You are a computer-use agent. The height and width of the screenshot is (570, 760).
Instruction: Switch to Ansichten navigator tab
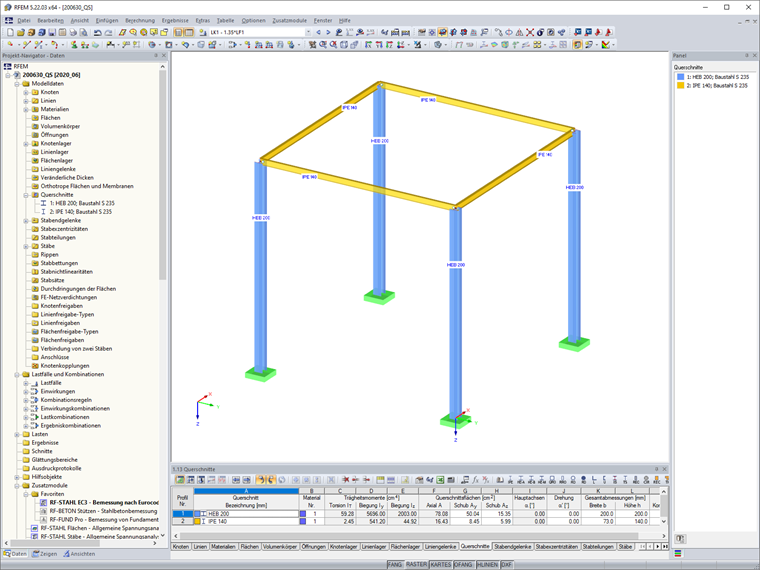coord(79,554)
